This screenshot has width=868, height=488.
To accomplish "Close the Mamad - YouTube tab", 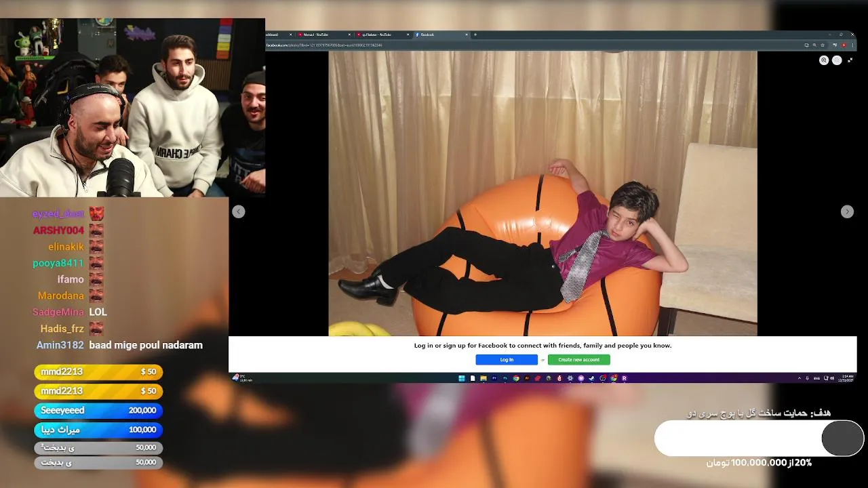I will tap(349, 35).
